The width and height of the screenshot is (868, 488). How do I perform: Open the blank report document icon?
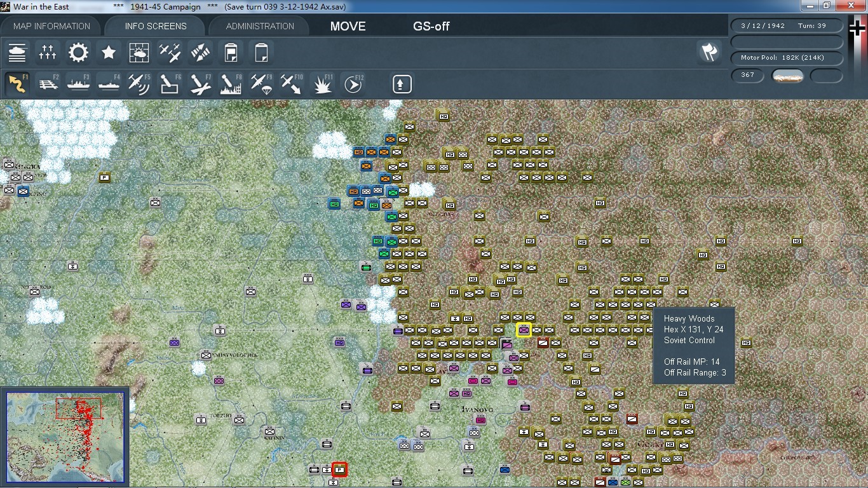click(261, 53)
